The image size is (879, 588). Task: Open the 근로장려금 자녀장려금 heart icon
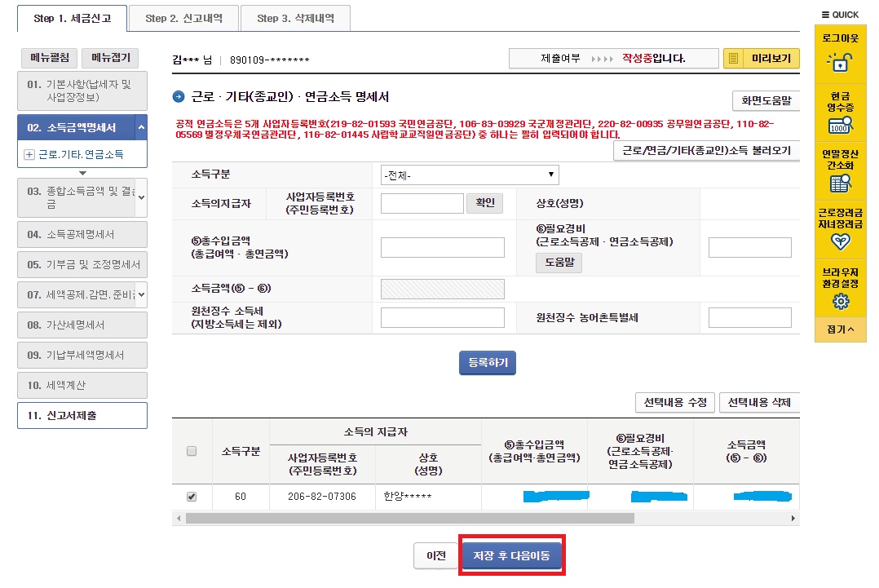[x=841, y=241]
